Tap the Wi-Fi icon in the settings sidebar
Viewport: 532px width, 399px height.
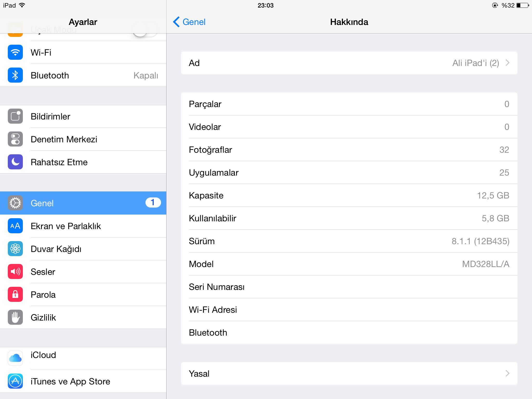[15, 52]
